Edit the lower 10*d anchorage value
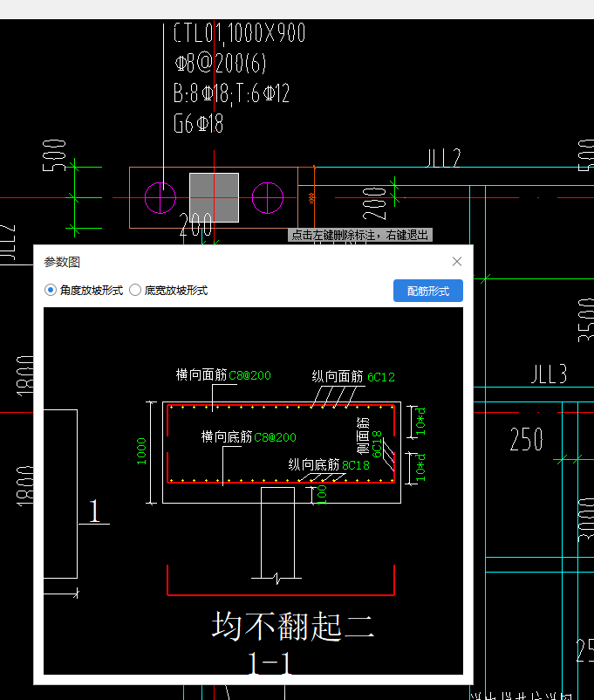Viewport: 594px width, 700px height. coord(420,468)
